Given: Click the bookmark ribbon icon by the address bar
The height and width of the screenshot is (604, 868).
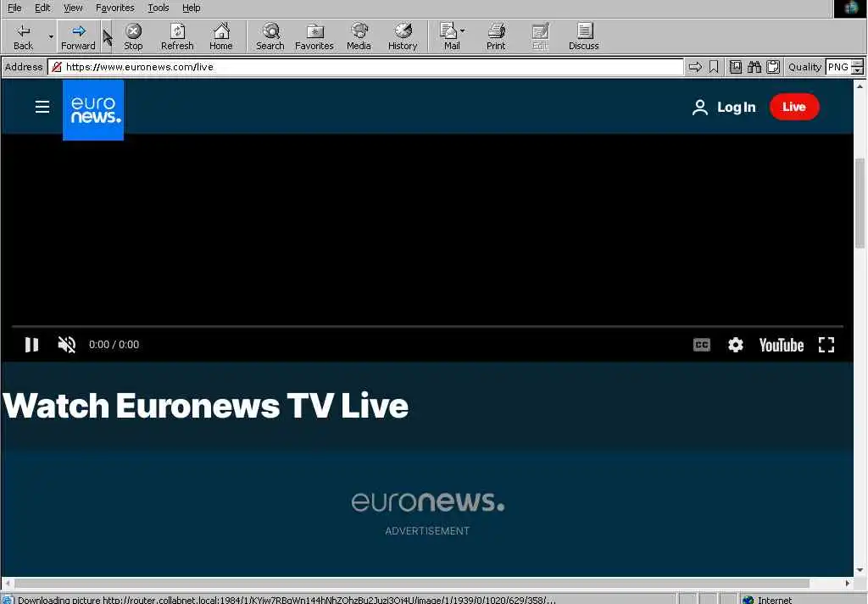Looking at the screenshot, I should click(714, 67).
